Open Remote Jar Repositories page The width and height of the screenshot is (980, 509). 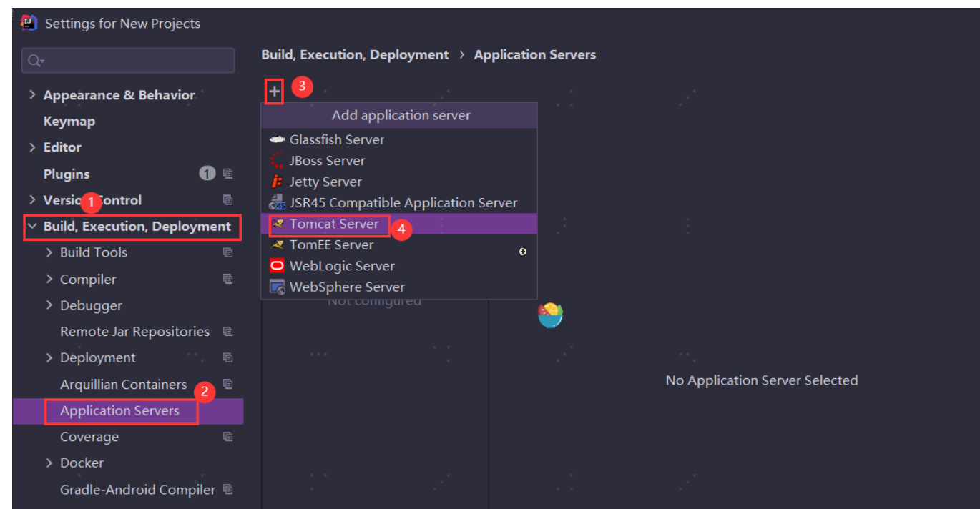(x=134, y=332)
